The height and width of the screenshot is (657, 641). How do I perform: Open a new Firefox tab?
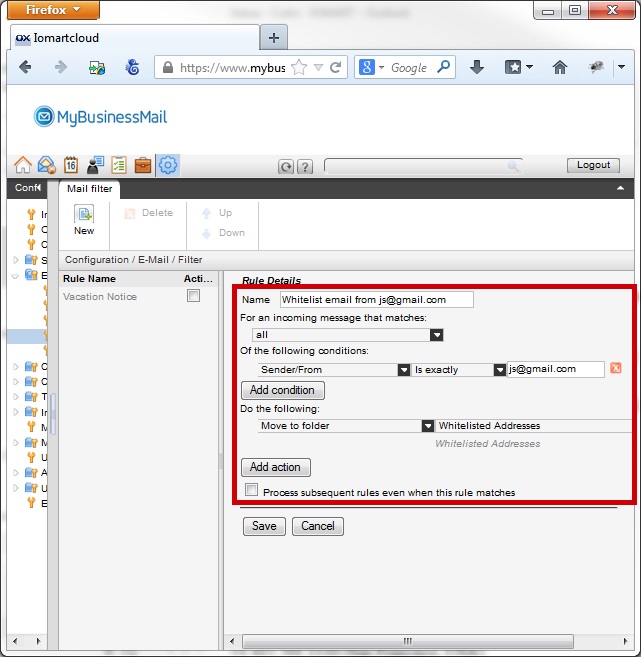pyautogui.click(x=273, y=37)
